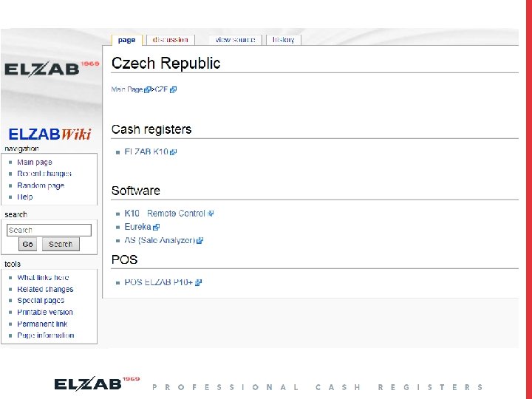Click external link icon after Remote Control
The width and height of the screenshot is (532, 399).
point(211,214)
